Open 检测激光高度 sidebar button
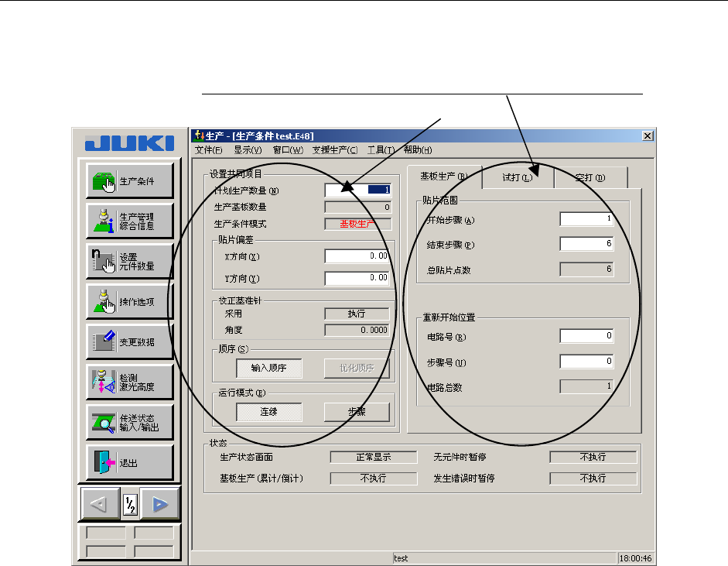This screenshot has width=728, height=566. [129, 382]
